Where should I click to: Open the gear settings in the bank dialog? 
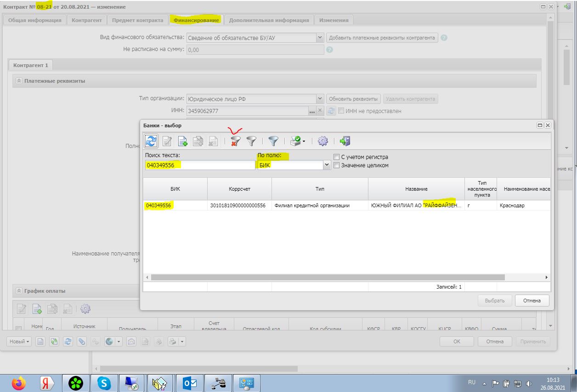tap(323, 141)
